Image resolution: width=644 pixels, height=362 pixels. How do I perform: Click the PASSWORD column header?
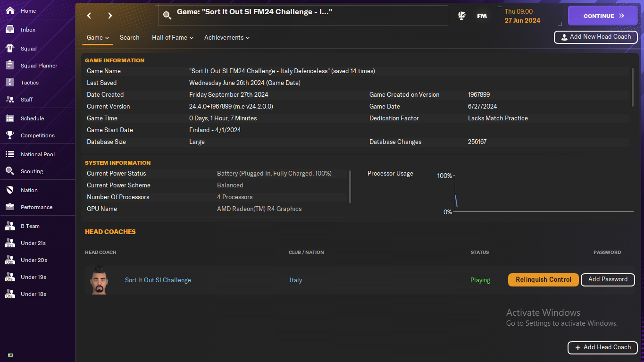(607, 253)
